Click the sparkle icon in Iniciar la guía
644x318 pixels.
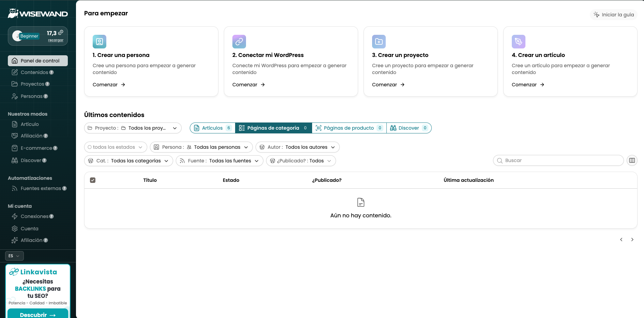coord(596,14)
